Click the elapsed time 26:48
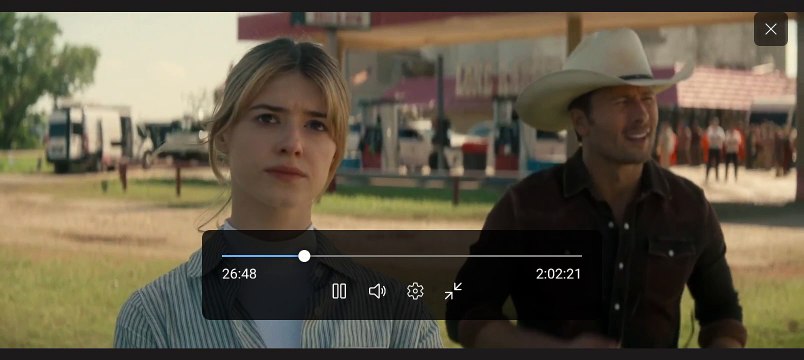804x360 pixels. click(239, 274)
